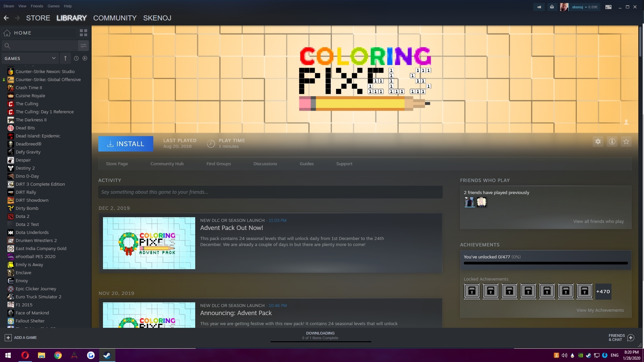Go back with the back arrow
644x362 pixels.
(6, 18)
